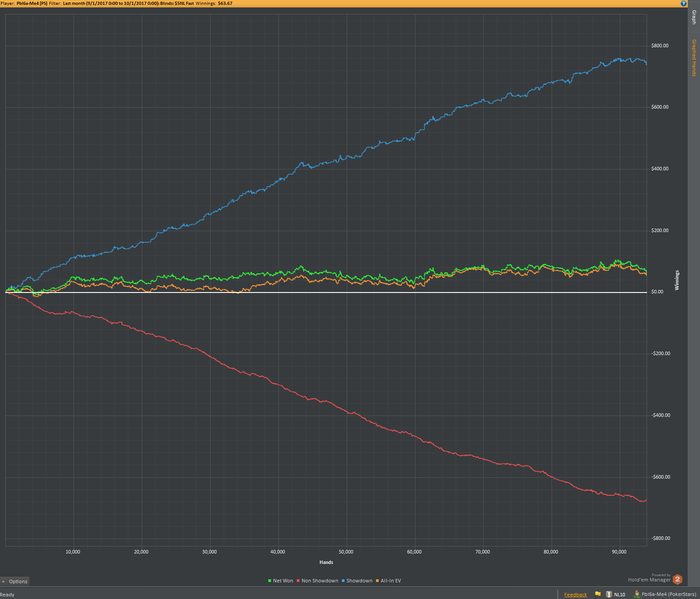
Task: Click the Non Showdown red legend marker
Action: click(298, 581)
